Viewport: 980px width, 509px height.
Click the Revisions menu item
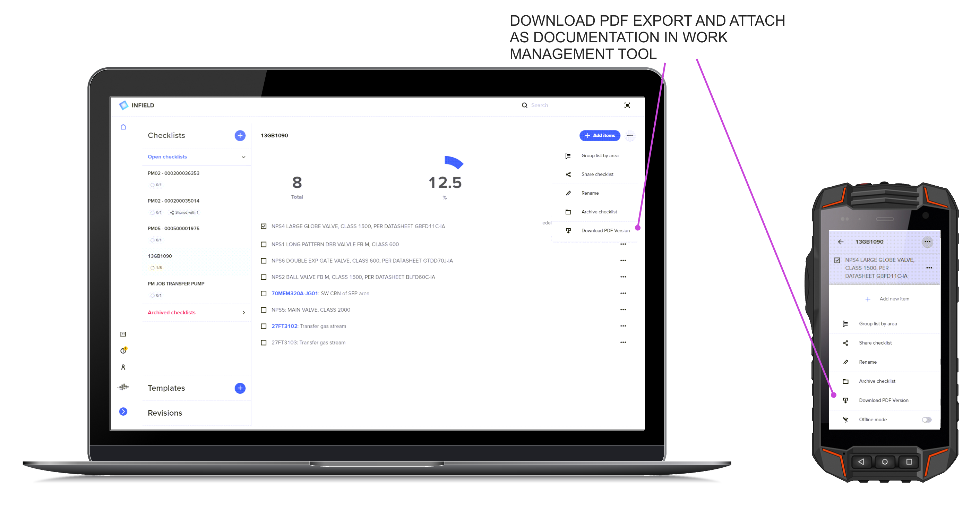coord(163,412)
